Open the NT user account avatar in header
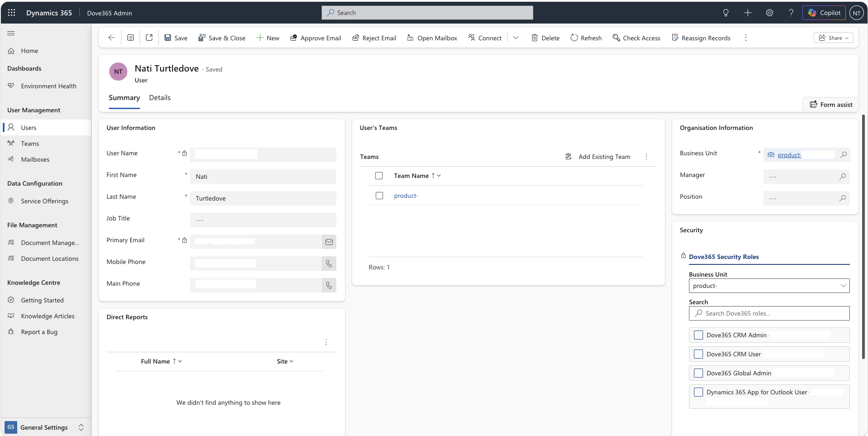 pyautogui.click(x=857, y=13)
